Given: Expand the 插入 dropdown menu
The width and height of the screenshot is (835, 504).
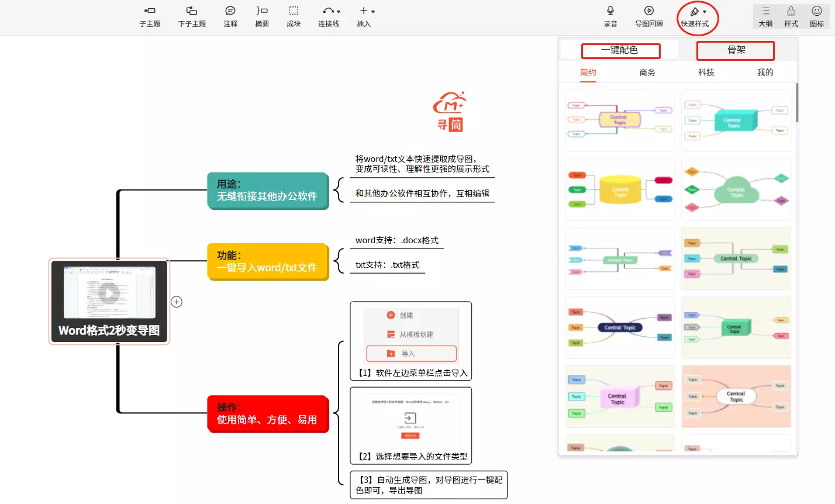Looking at the screenshot, I should [372, 12].
